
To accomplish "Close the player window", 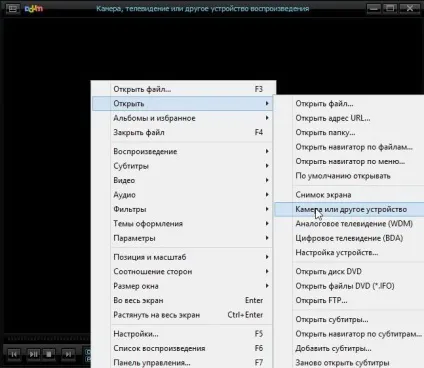I will click(x=410, y=9).
